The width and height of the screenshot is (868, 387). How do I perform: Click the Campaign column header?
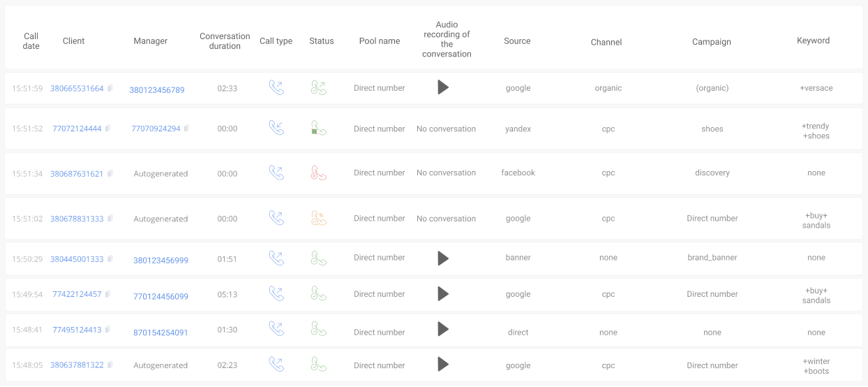point(712,42)
